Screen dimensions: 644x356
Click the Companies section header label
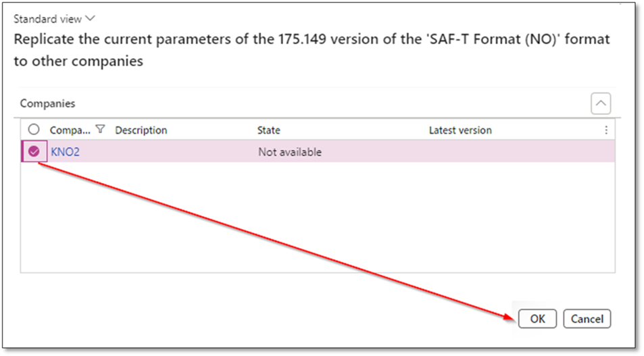click(x=47, y=103)
